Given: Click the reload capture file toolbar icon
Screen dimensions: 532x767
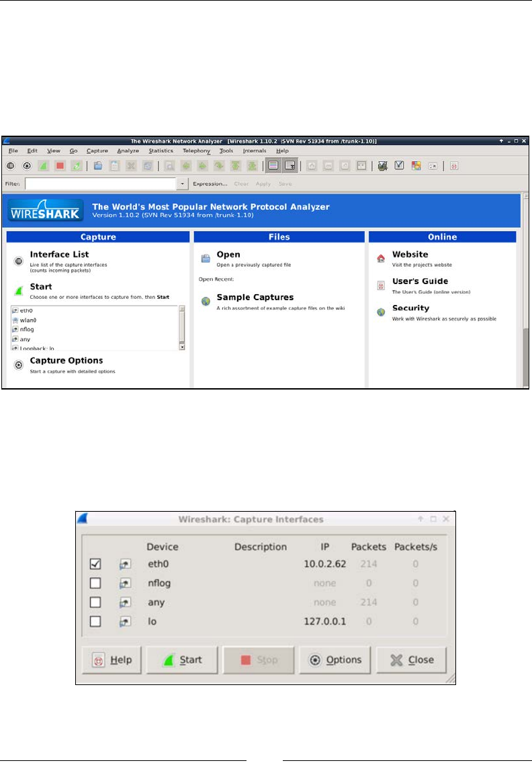Looking at the screenshot, I should (x=147, y=166).
